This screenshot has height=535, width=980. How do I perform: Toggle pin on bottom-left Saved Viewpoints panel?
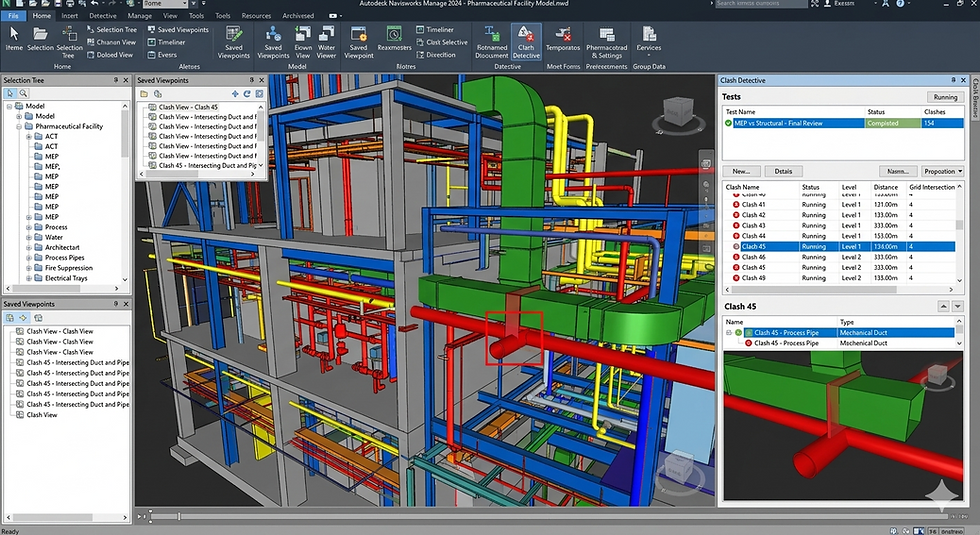point(116,304)
